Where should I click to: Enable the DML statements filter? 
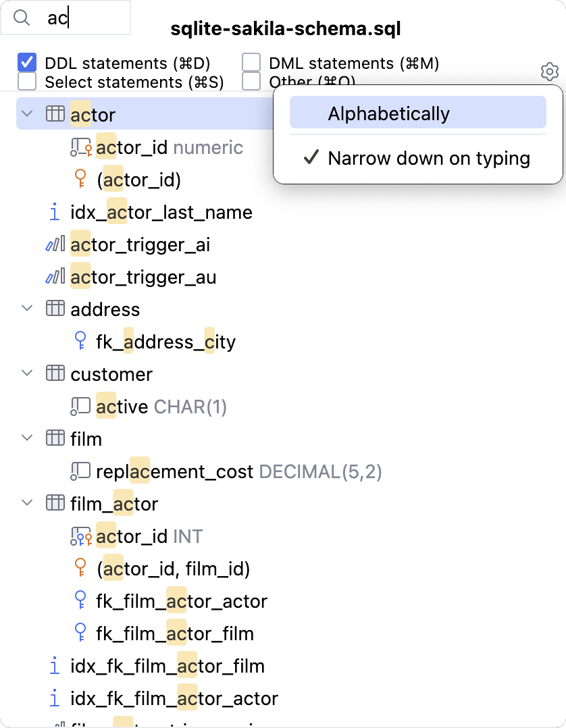pos(251,63)
